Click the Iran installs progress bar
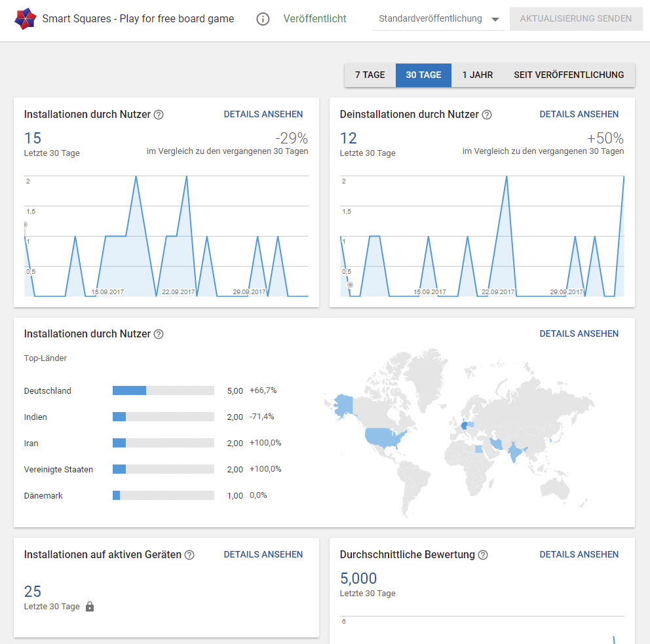Screen dimensions: 650x644 [163, 443]
